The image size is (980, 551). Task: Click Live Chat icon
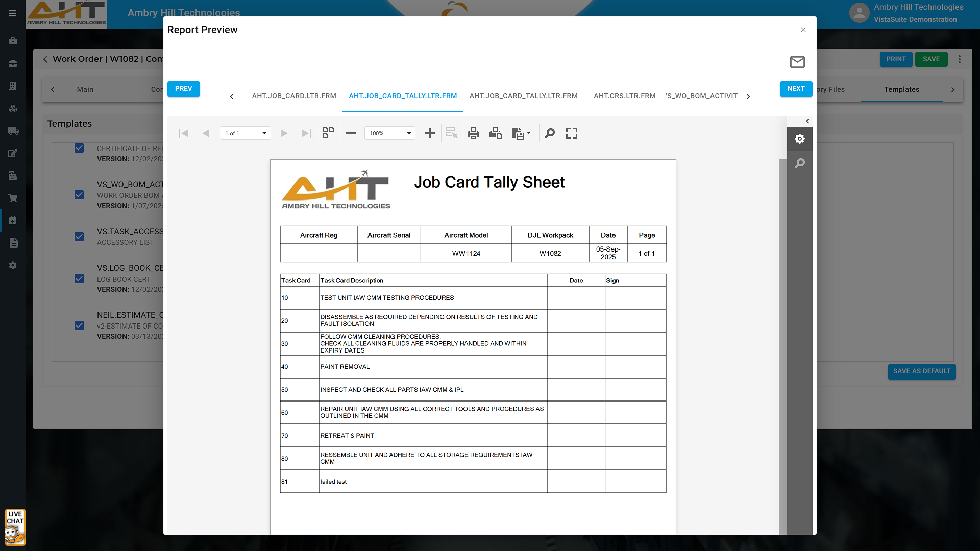point(15,527)
